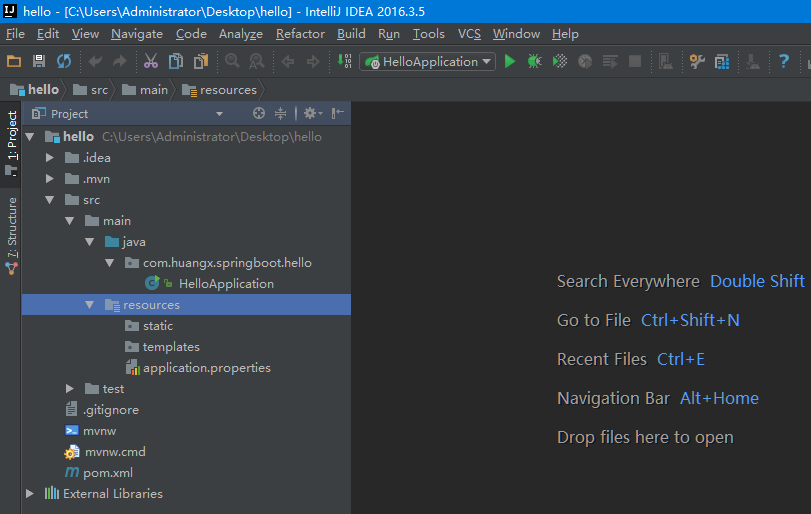811x514 pixels.
Task: Hide the Project panel with hide icon
Action: tap(338, 113)
